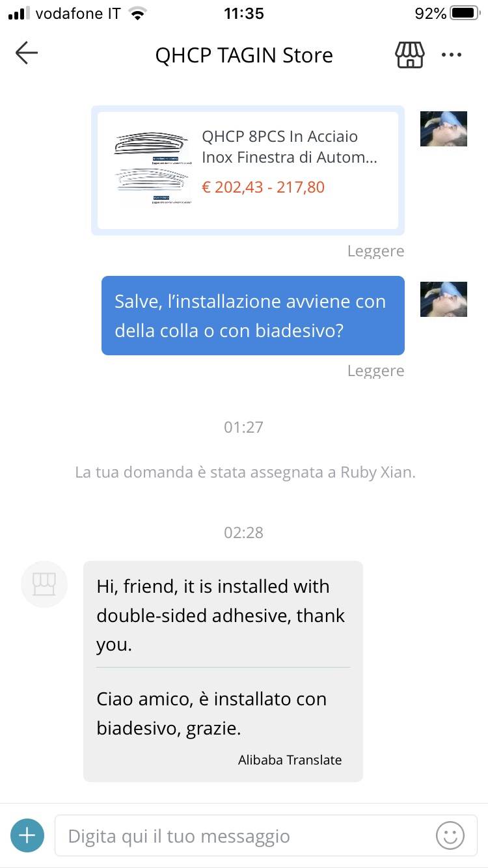Screen dimensions: 488x868
Task: Tap the seller's store avatar icon
Action: pyautogui.click(x=44, y=584)
